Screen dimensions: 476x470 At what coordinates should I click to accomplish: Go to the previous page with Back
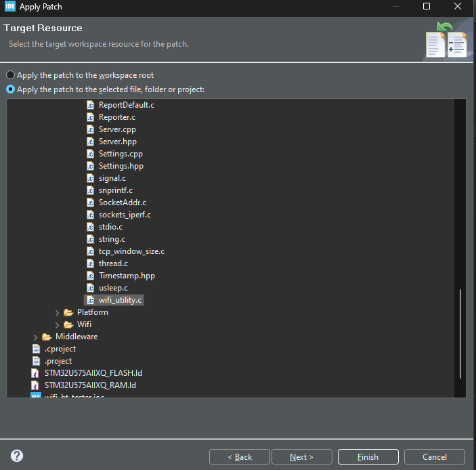[240, 457]
